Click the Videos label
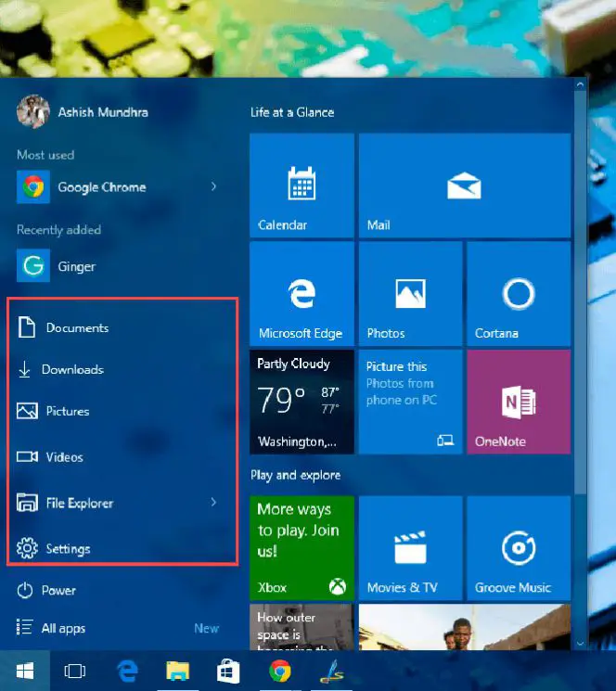 coord(65,457)
